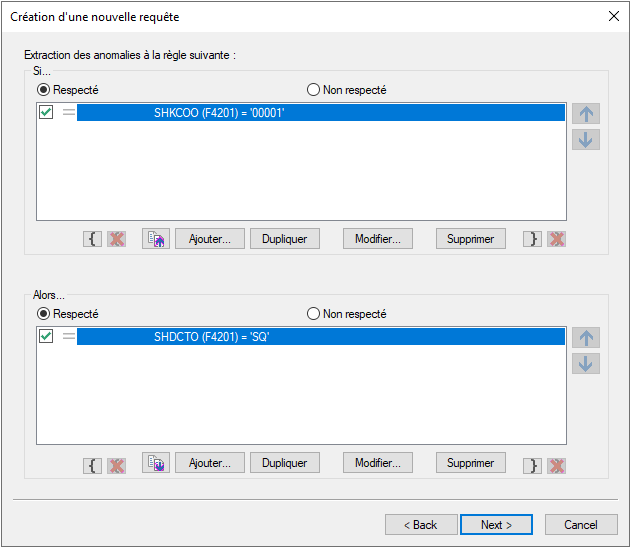Click the opening brace icon in Si section
Image resolution: width=631 pixels, height=548 pixels.
pyautogui.click(x=92, y=239)
